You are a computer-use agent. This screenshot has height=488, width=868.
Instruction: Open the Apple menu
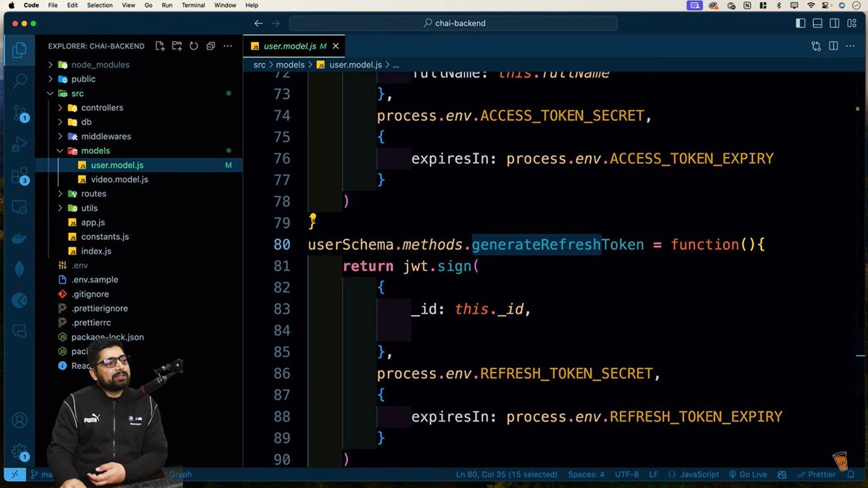pyautogui.click(x=11, y=5)
